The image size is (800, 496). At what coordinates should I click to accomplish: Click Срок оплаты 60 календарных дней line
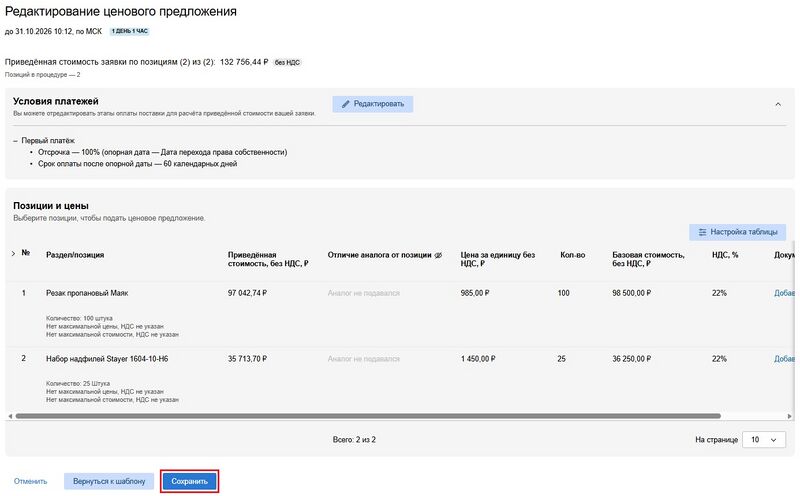137,164
